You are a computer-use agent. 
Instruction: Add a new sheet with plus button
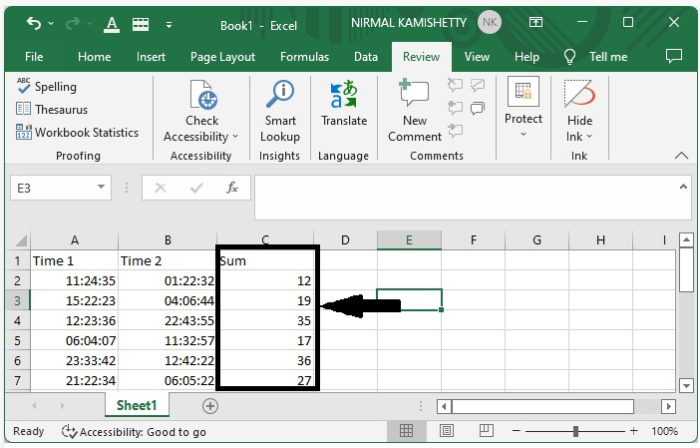click(x=210, y=406)
